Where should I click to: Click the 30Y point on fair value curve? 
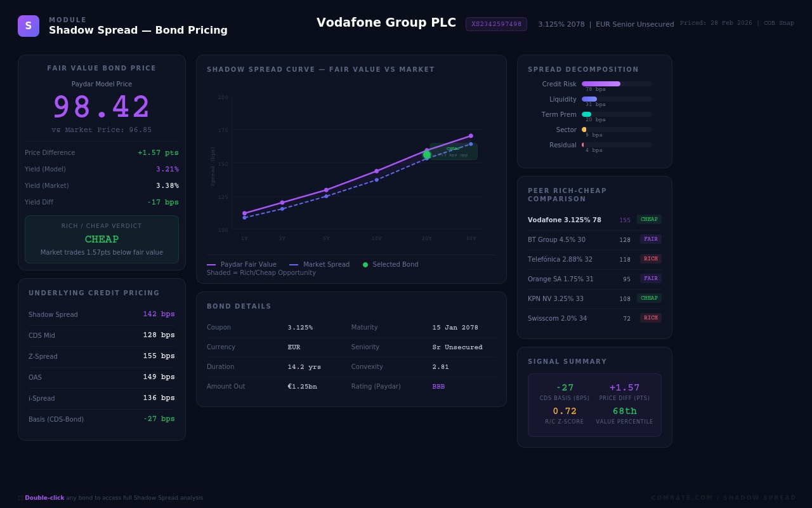click(x=471, y=136)
